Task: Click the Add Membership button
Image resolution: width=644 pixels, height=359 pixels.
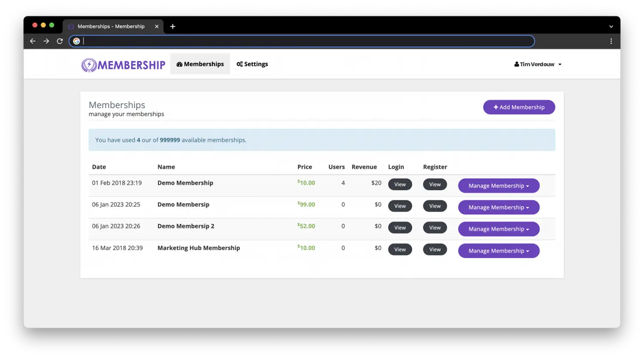Action: point(519,107)
